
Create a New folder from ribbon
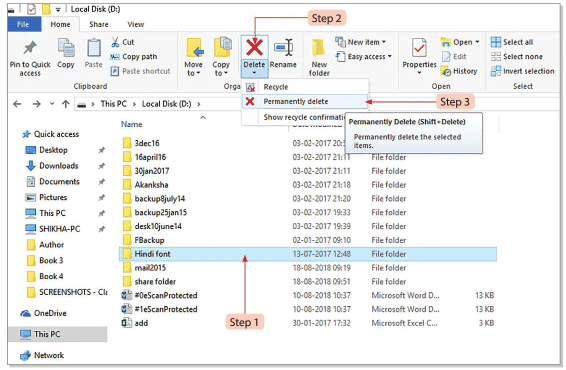[x=319, y=58]
